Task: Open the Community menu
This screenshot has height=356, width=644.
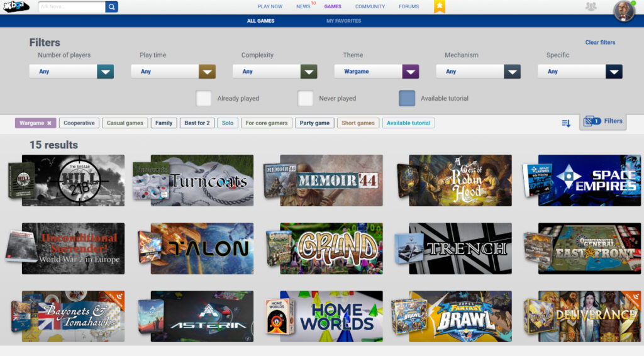Action: click(x=370, y=6)
